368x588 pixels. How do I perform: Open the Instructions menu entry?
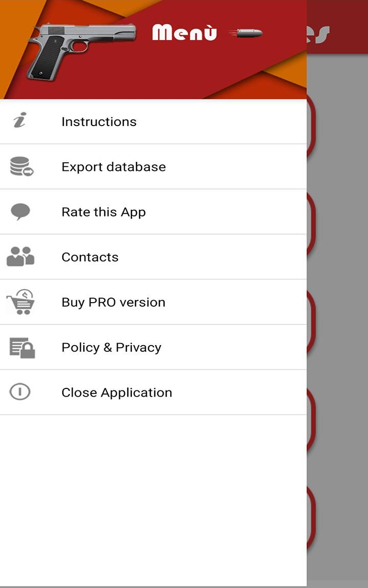[99, 121]
